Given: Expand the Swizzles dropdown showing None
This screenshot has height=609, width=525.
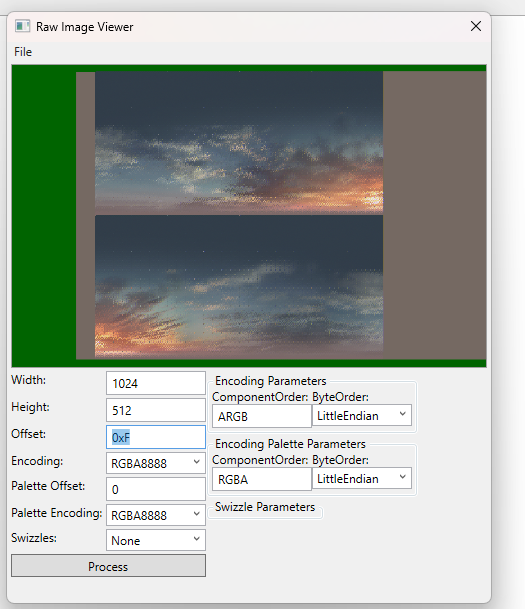Looking at the screenshot, I should (x=156, y=540).
